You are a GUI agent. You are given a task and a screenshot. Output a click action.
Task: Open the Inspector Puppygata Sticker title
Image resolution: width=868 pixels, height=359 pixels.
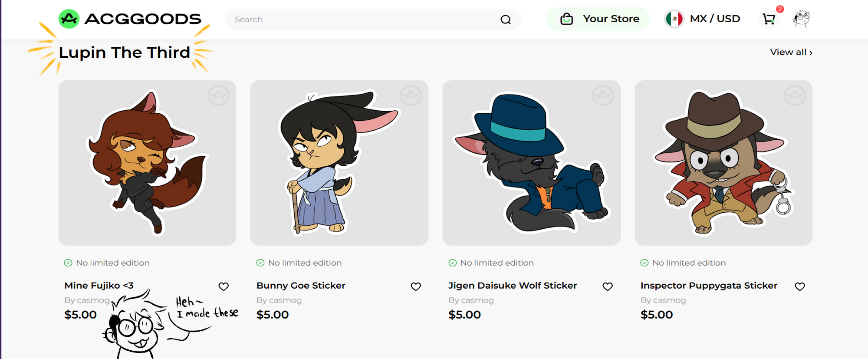pos(709,286)
